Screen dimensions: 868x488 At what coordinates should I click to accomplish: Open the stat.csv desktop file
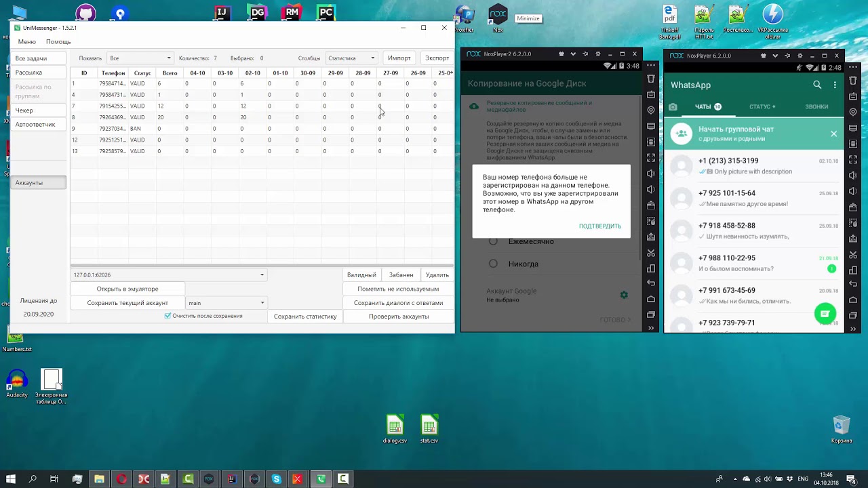pos(429,426)
